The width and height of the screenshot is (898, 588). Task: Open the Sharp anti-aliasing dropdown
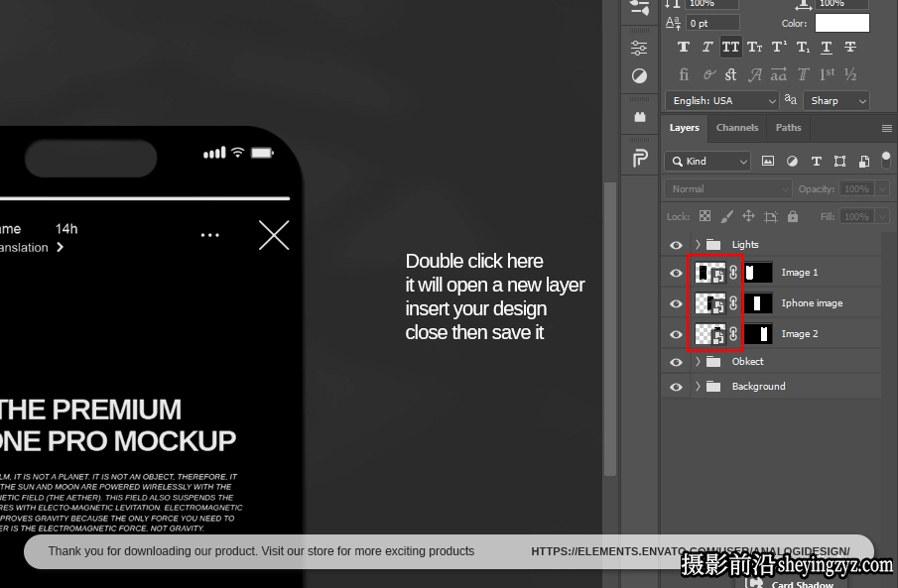(x=836, y=101)
